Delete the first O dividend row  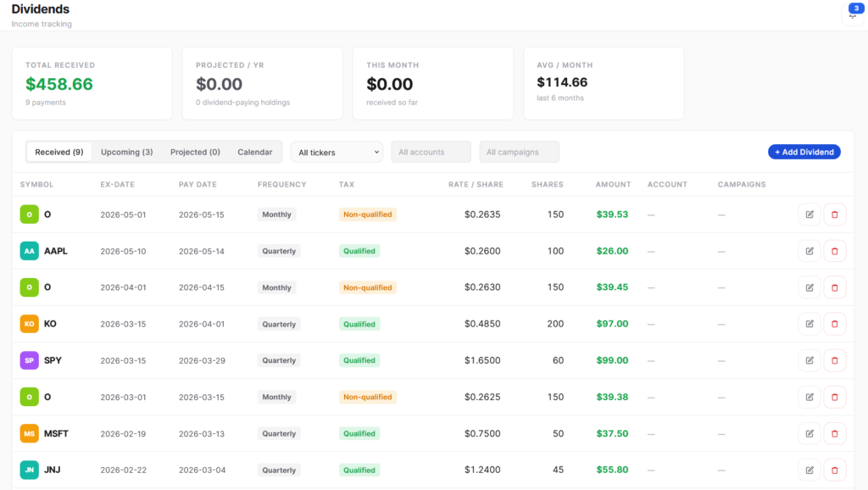[835, 214]
